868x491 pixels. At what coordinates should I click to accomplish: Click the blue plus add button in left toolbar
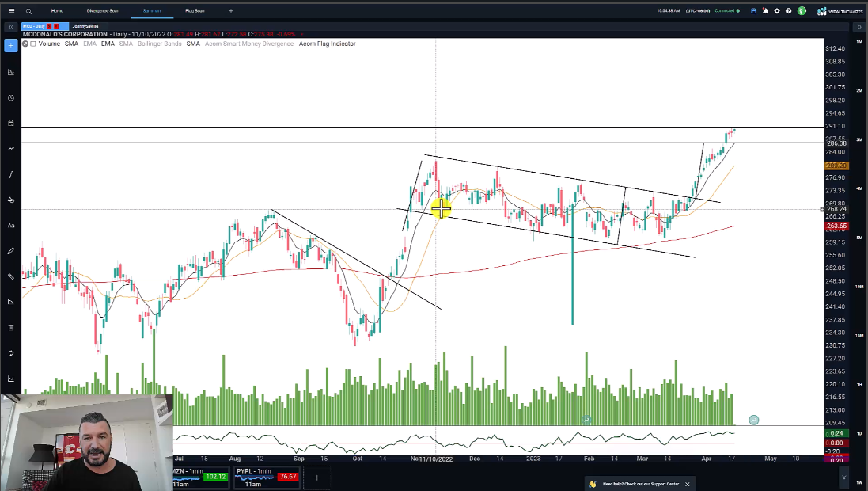coord(11,45)
